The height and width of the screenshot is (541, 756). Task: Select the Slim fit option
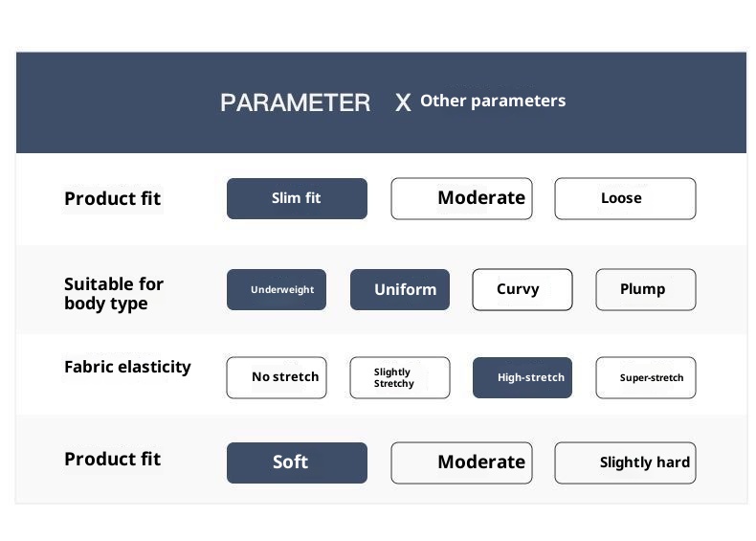(x=297, y=198)
